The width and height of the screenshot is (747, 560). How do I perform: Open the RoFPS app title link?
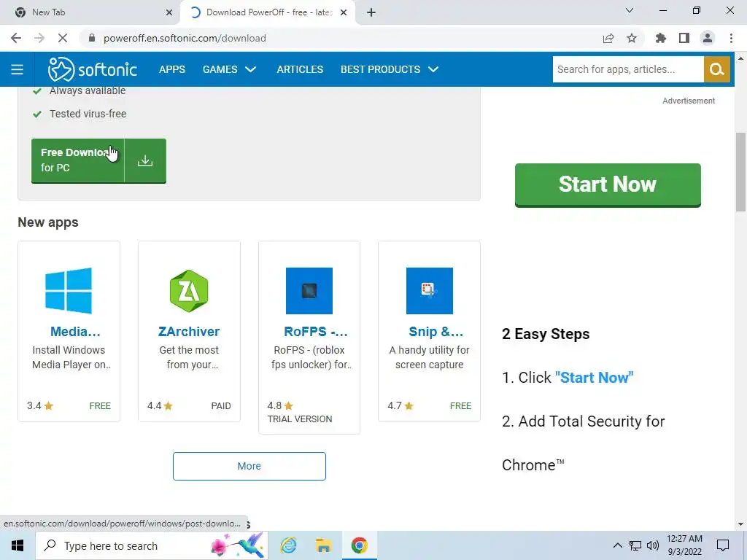click(316, 332)
